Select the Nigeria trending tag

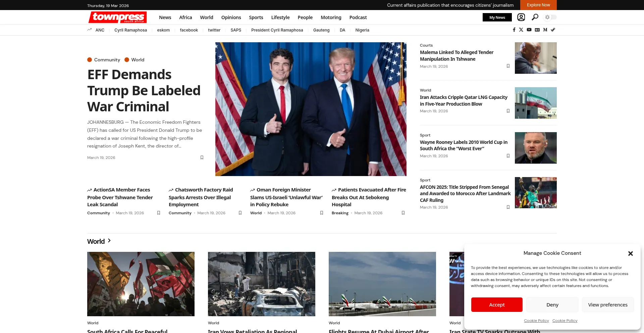point(362,30)
